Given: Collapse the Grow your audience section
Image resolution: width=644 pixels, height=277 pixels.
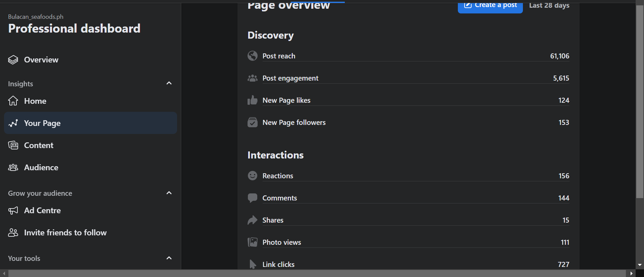Looking at the screenshot, I should [169, 193].
